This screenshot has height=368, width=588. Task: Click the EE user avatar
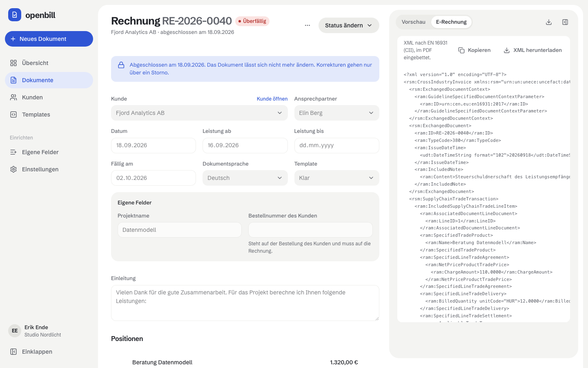click(15, 331)
